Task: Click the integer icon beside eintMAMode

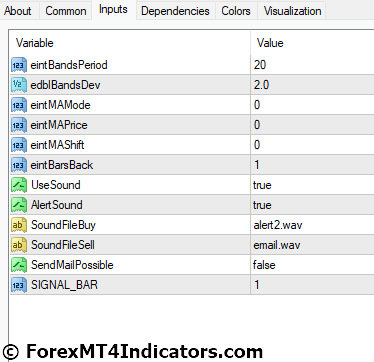Action: (x=19, y=105)
